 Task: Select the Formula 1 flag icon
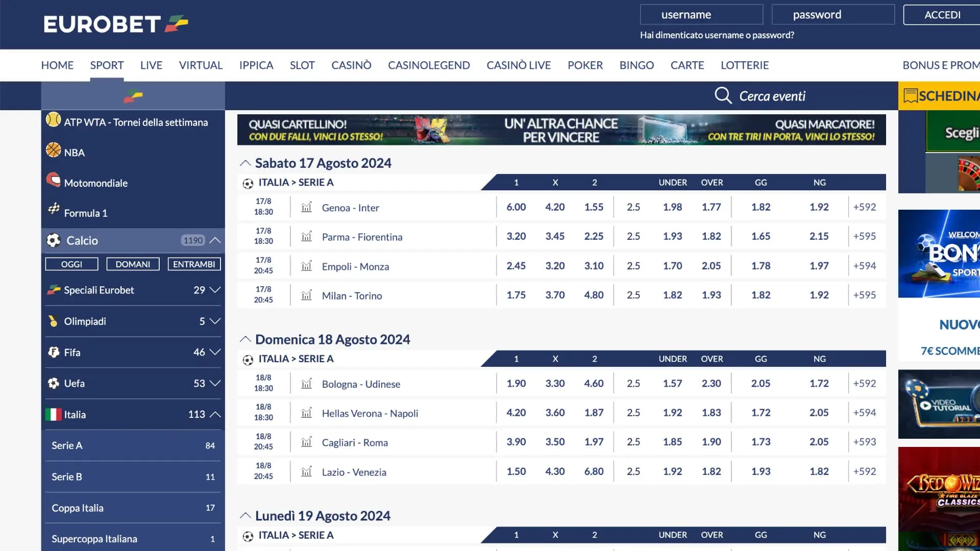[x=54, y=209]
